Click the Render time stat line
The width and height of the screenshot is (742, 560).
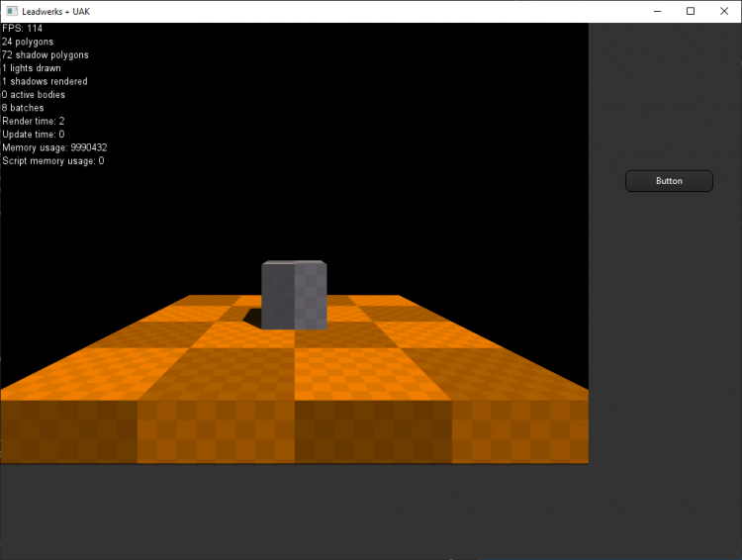[x=34, y=121]
